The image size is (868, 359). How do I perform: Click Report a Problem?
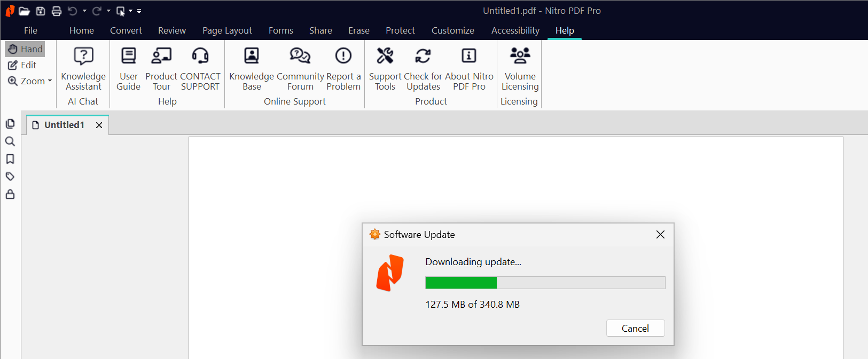click(343, 69)
